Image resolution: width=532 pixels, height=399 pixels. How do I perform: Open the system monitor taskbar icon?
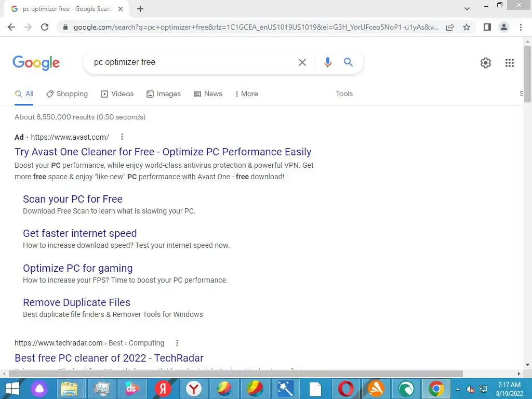[x=101, y=389]
